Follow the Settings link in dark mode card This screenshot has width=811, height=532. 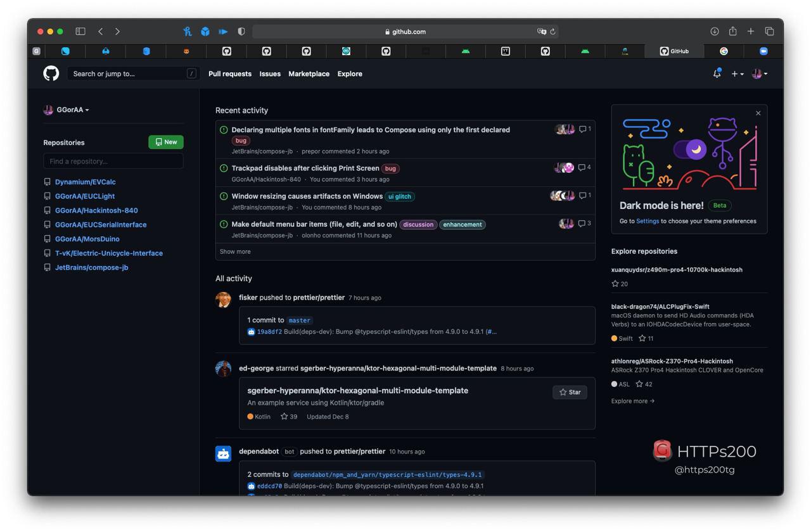(648, 221)
